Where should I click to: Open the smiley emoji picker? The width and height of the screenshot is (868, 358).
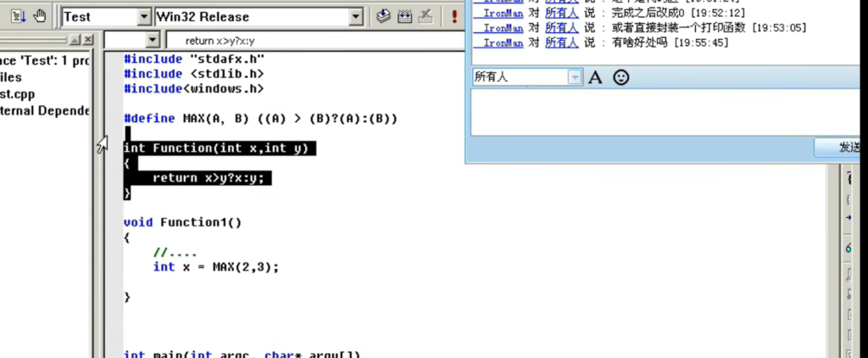621,77
